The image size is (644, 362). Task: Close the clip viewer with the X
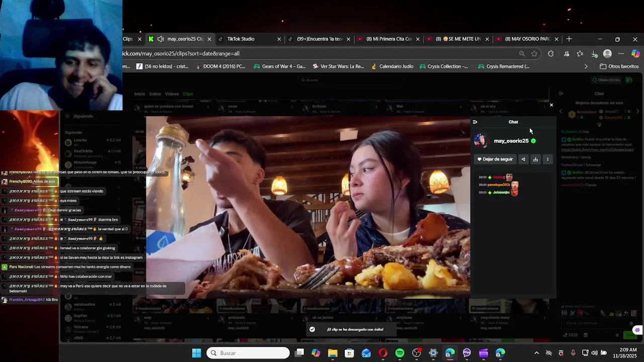[551, 105]
